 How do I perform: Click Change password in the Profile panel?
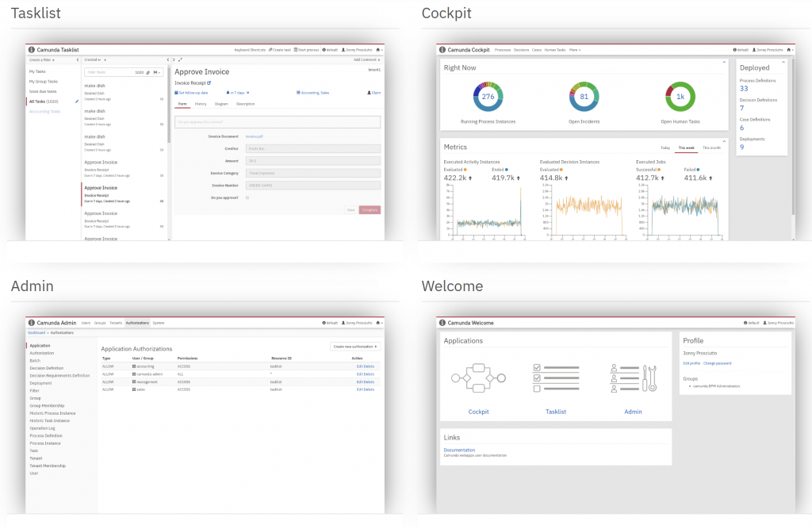tap(717, 363)
